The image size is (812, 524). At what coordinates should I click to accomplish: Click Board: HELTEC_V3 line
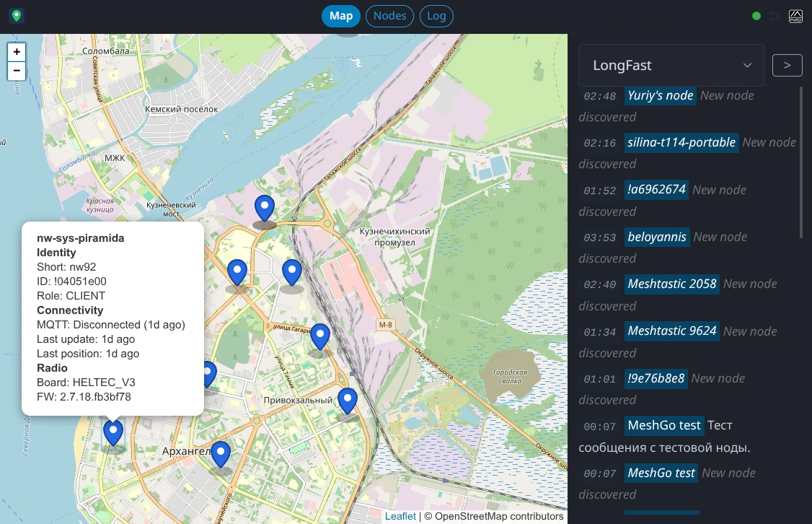[85, 383]
